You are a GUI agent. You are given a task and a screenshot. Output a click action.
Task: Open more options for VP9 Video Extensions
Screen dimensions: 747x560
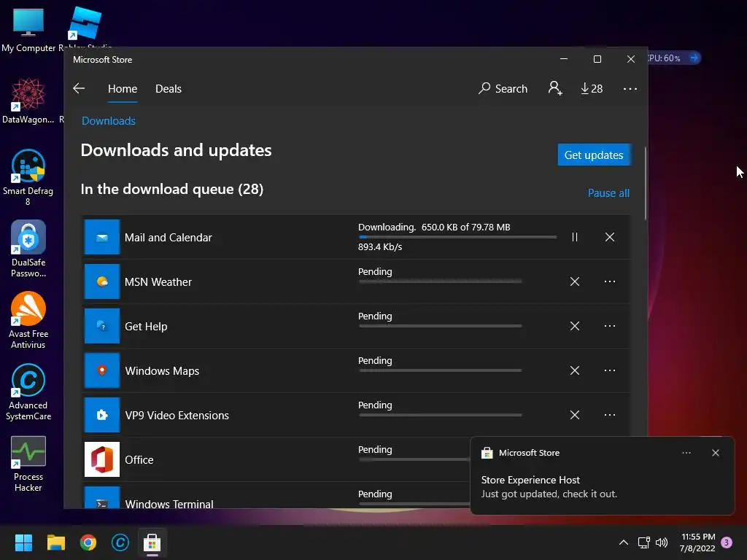[x=609, y=415]
